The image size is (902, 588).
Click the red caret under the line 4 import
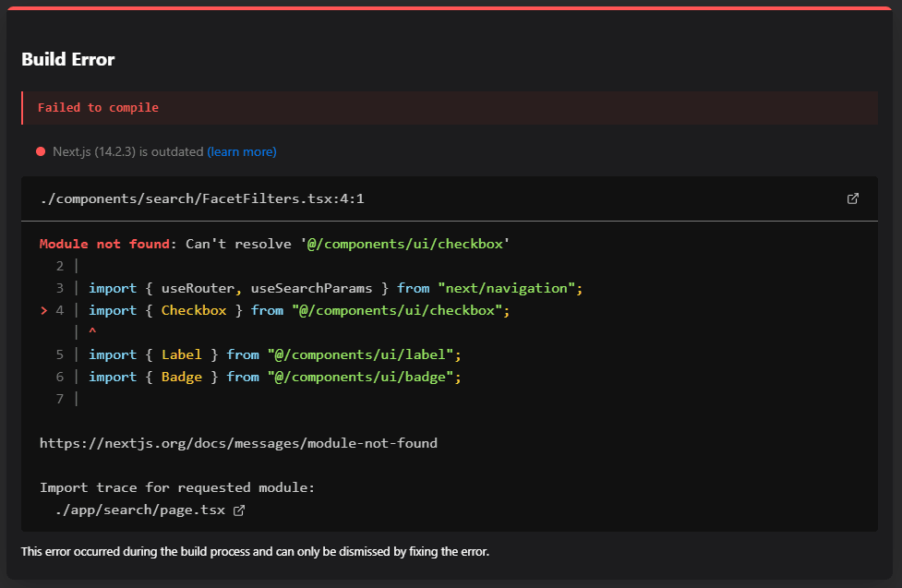tap(92, 331)
